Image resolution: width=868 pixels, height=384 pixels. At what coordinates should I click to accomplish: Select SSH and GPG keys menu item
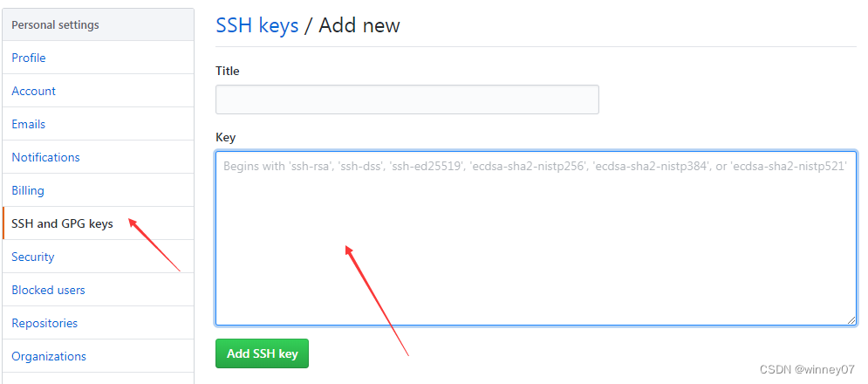click(x=62, y=223)
